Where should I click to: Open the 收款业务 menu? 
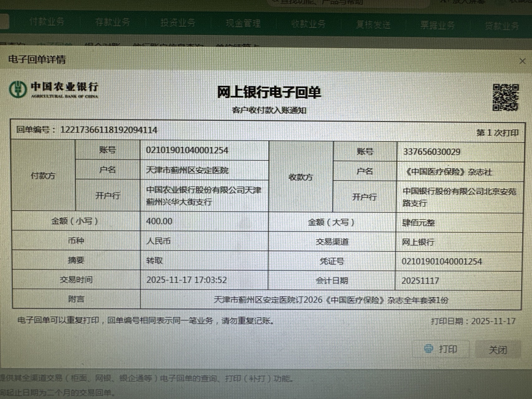(308, 24)
